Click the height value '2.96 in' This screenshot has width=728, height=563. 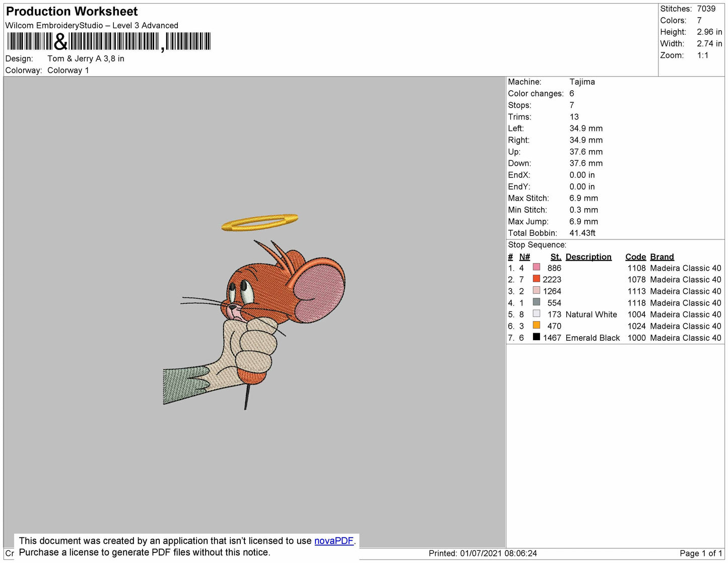710,32
